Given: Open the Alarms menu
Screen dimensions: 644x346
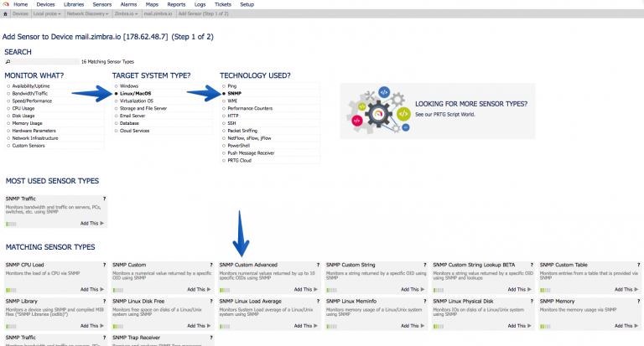Looking at the screenshot, I should (x=128, y=4).
